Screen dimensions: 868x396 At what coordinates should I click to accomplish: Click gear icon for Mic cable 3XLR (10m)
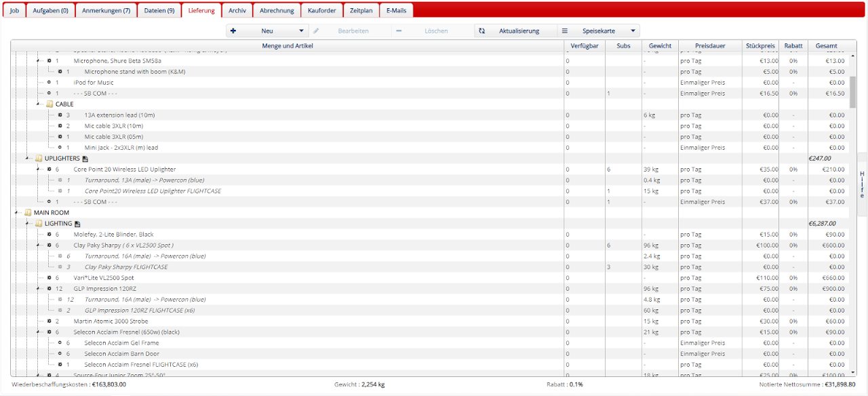[60, 126]
